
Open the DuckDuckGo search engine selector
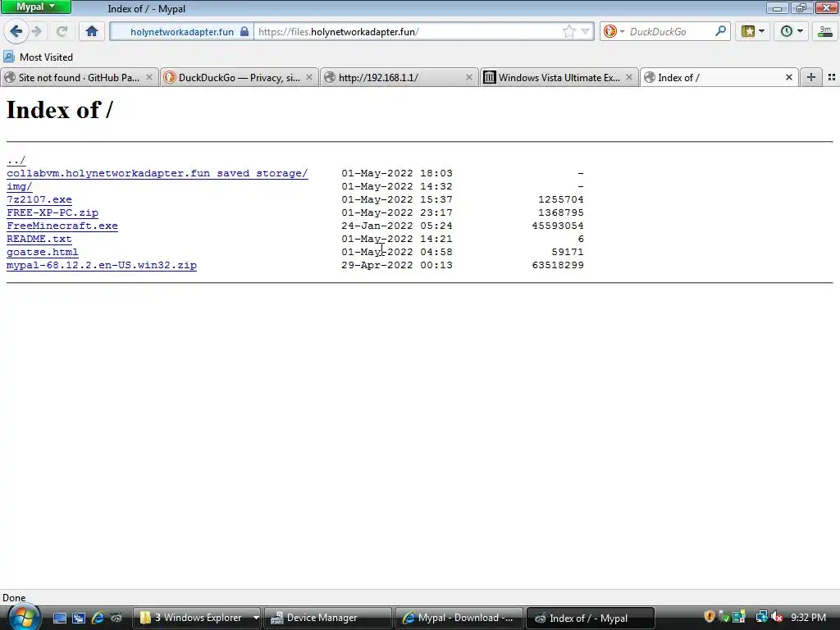pyautogui.click(x=614, y=32)
